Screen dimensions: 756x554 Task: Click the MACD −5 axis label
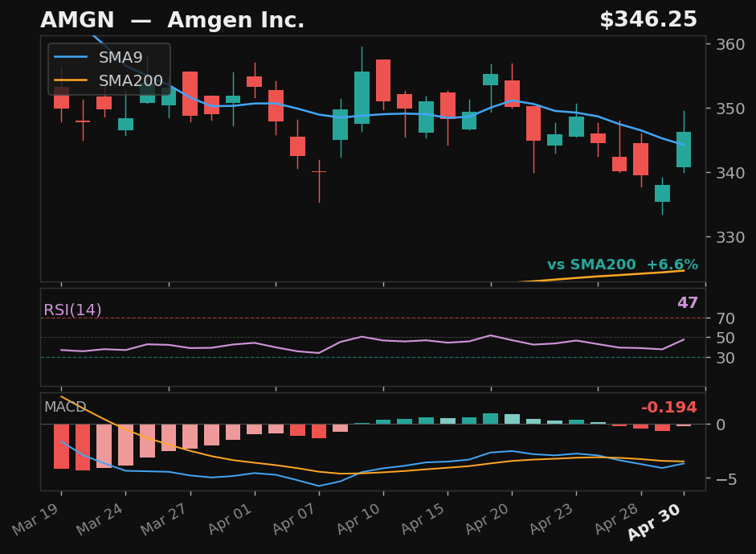[726, 479]
